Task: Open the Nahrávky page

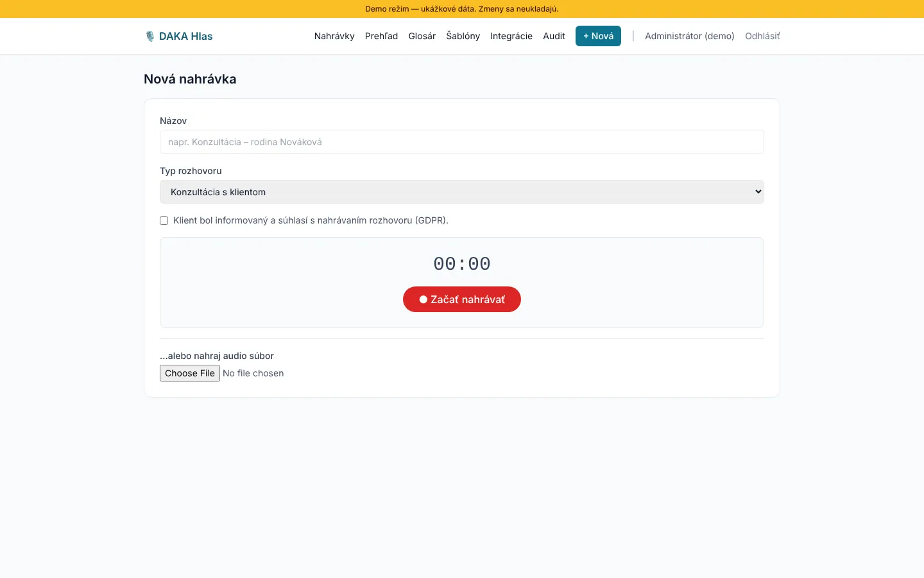Action: tap(334, 36)
